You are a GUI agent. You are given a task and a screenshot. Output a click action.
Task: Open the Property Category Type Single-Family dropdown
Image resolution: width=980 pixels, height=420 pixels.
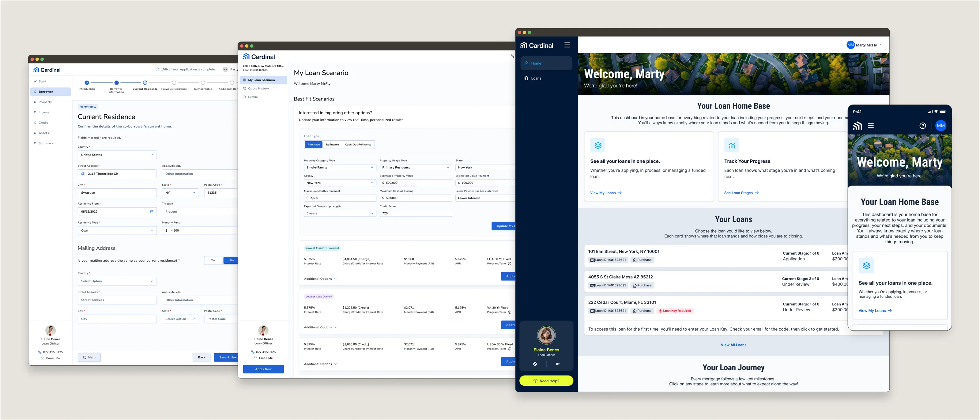point(340,167)
